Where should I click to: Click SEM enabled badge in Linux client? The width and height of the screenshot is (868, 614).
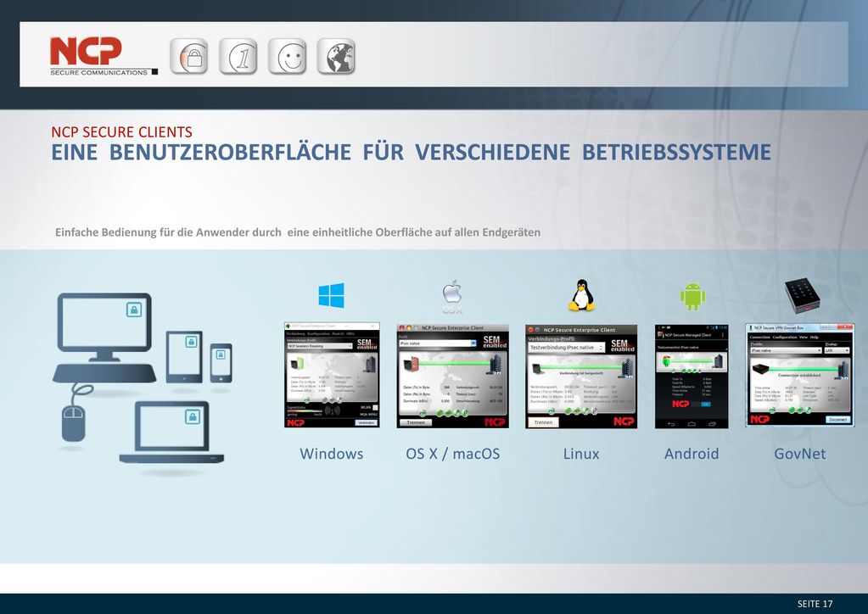click(x=622, y=346)
